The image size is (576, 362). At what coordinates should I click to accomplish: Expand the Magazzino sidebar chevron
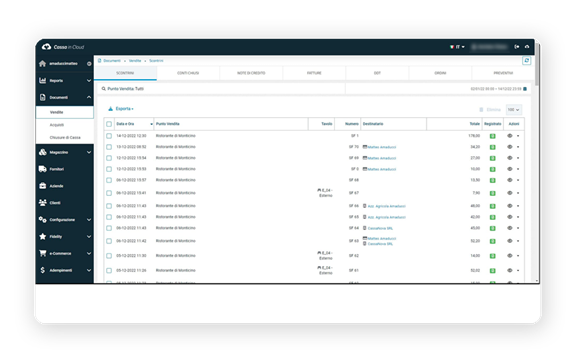pos(89,152)
